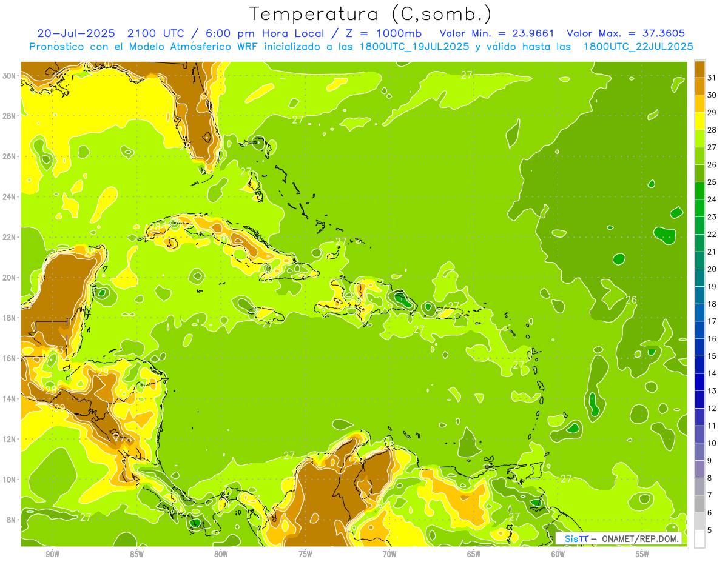Click the 65W longitude axis label
Image resolution: width=728 pixels, height=562 pixels.
pyautogui.click(x=474, y=555)
